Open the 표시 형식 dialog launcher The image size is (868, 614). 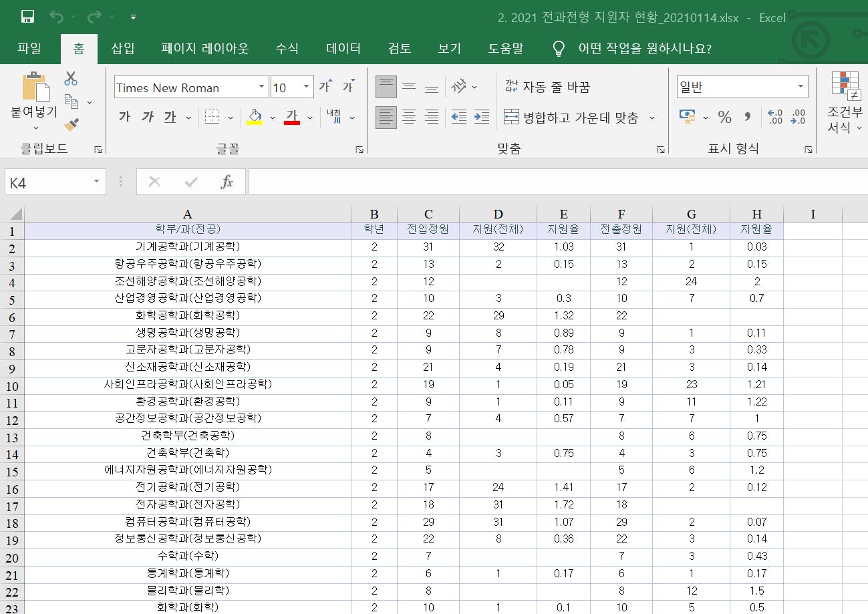point(808,150)
